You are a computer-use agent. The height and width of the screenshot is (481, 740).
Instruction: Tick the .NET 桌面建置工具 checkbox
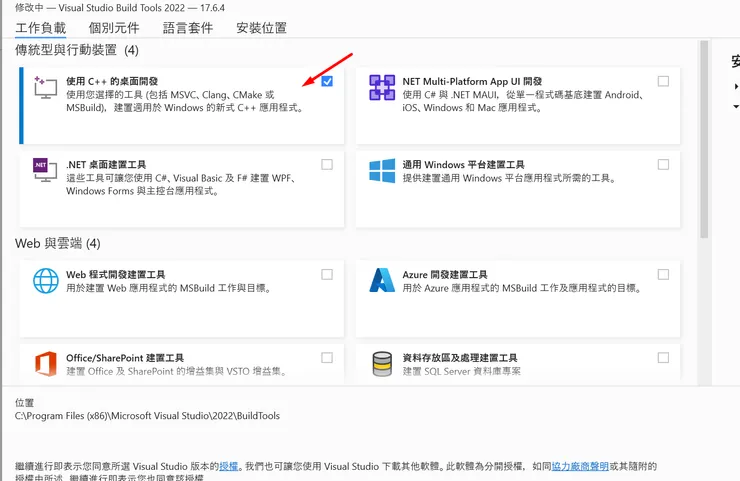click(x=327, y=164)
